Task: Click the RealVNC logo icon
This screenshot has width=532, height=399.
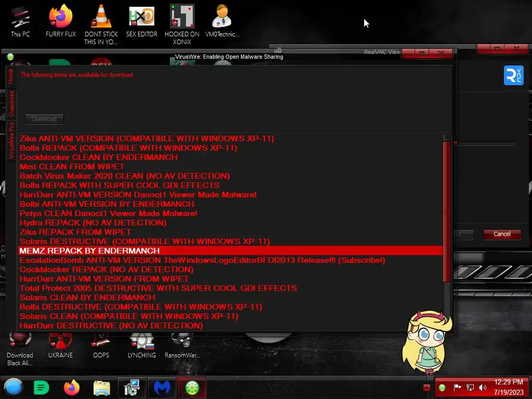Action: [513, 75]
